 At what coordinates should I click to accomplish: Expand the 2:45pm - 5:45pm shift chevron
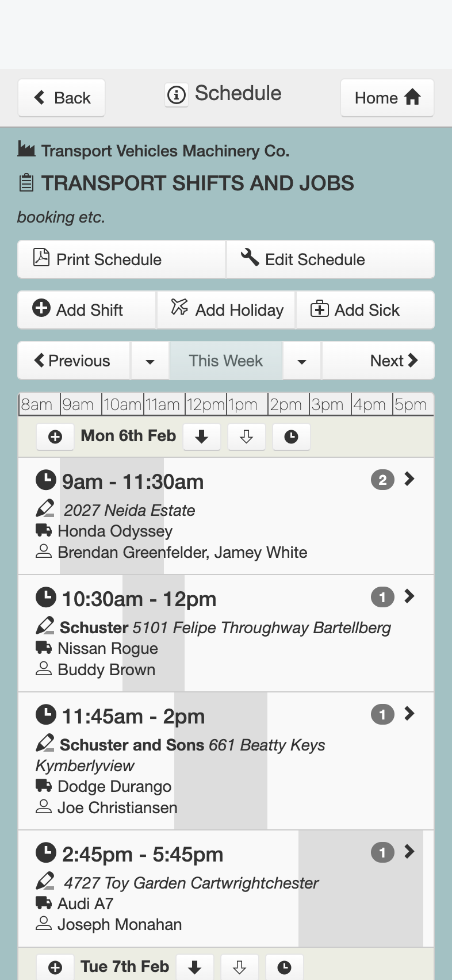[x=409, y=852]
